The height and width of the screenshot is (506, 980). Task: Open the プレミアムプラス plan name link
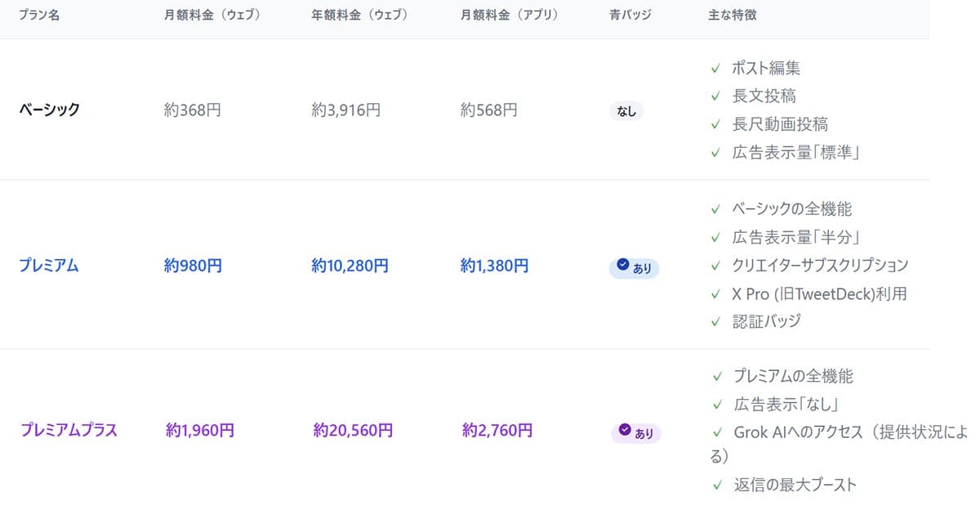69,430
